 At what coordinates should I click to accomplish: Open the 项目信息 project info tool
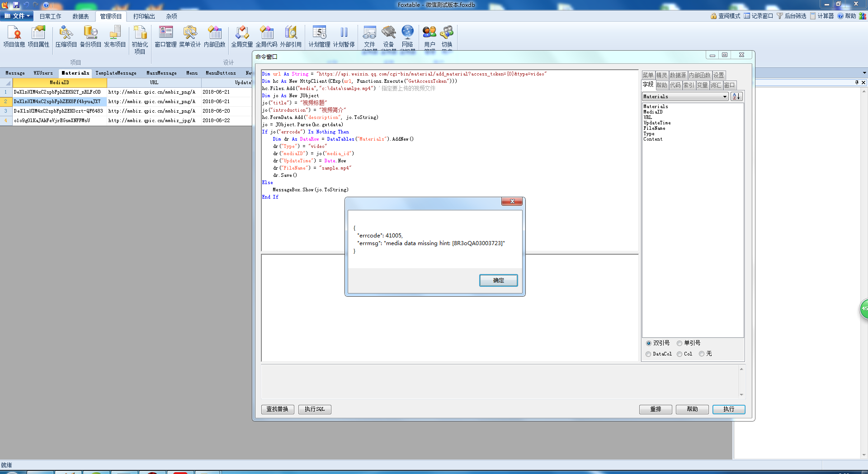(x=14, y=37)
